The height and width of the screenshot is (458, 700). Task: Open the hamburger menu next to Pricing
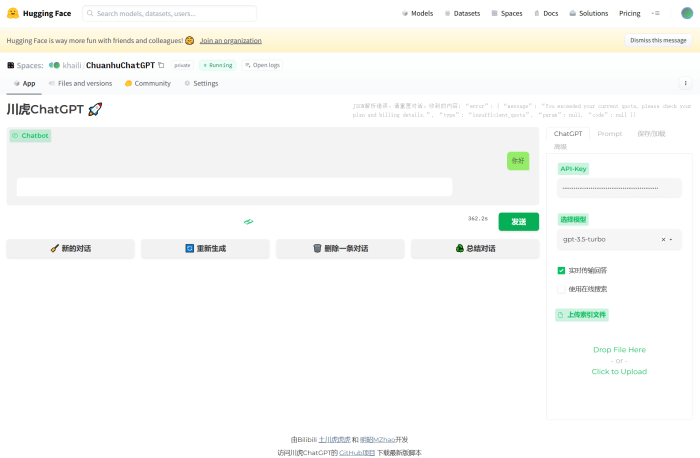coord(656,14)
